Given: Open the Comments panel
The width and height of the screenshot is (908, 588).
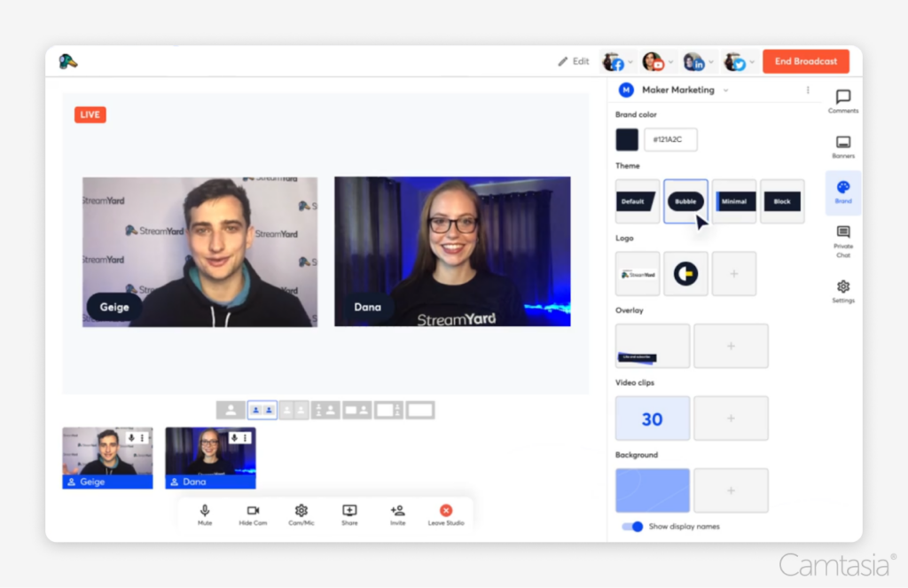Looking at the screenshot, I should (842, 99).
